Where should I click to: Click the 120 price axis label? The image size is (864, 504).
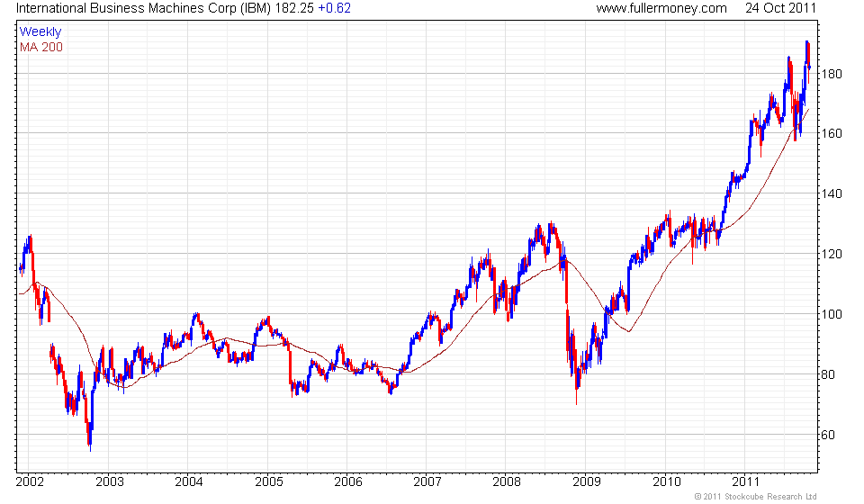(x=832, y=254)
